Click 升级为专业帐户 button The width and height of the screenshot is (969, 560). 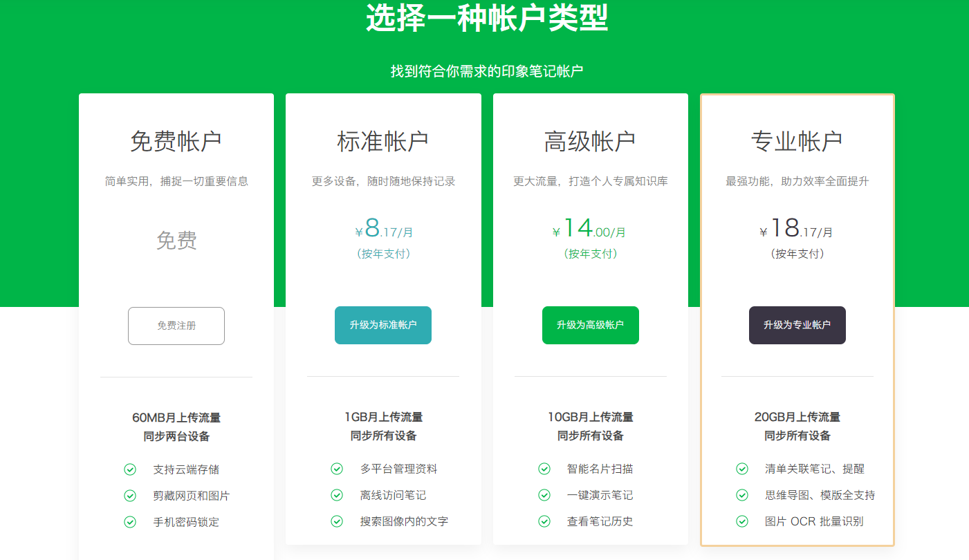tap(797, 325)
